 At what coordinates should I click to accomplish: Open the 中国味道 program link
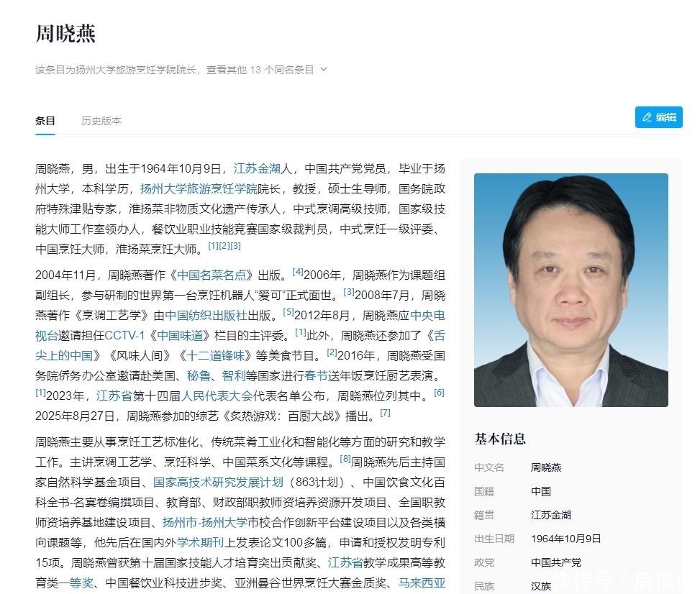pyautogui.click(x=182, y=336)
